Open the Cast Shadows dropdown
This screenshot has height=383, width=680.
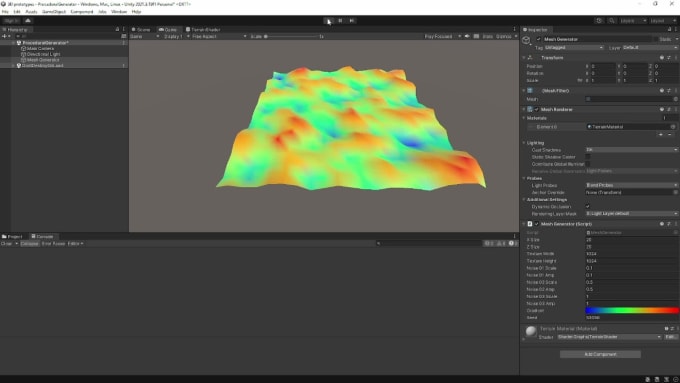(x=631, y=150)
